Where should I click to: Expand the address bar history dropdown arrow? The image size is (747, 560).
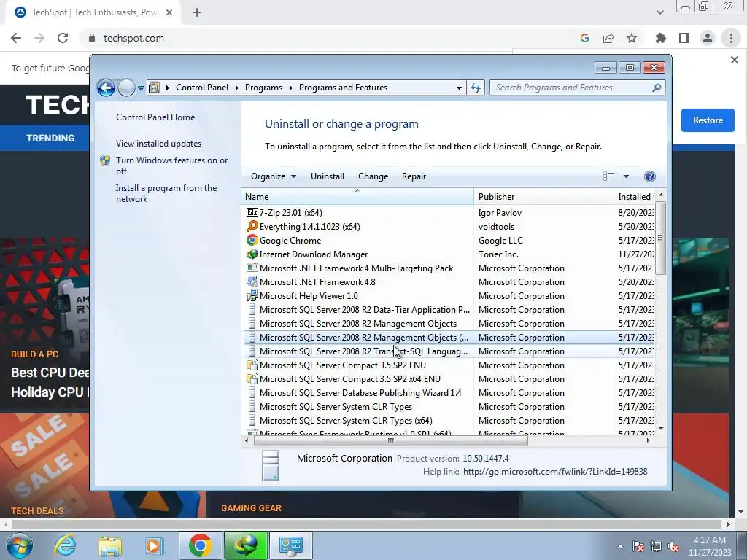pyautogui.click(x=459, y=87)
